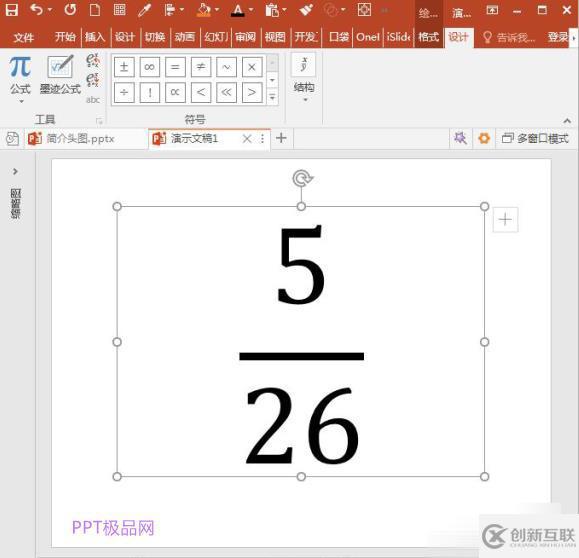Insert the division ÷ symbol
Image resolution: width=579 pixels, height=558 pixels.
coord(124,92)
